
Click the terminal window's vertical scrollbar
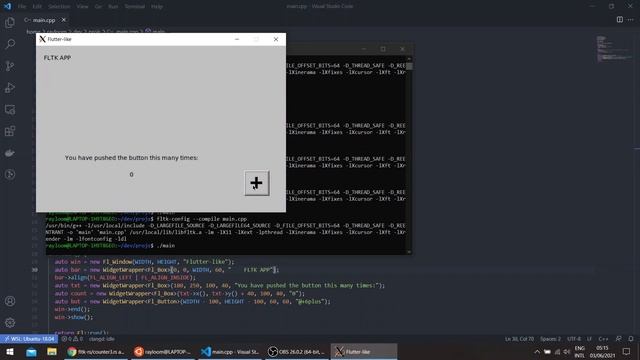click(x=409, y=155)
